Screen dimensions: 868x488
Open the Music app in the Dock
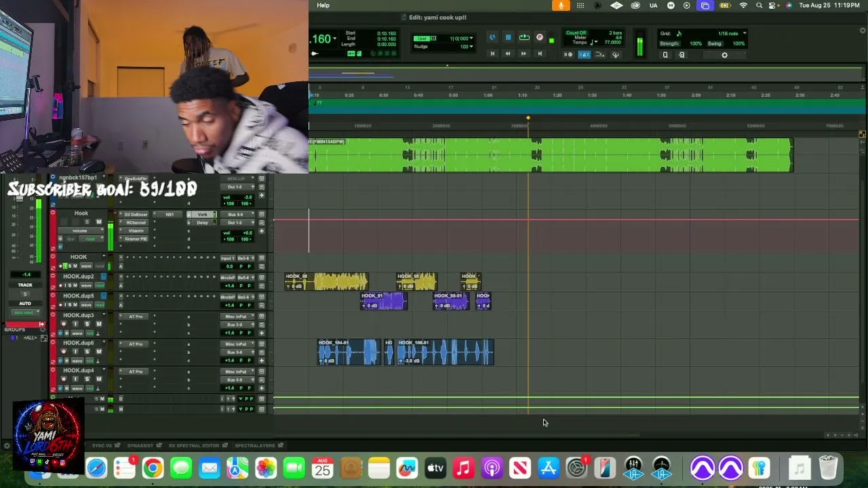(x=463, y=468)
